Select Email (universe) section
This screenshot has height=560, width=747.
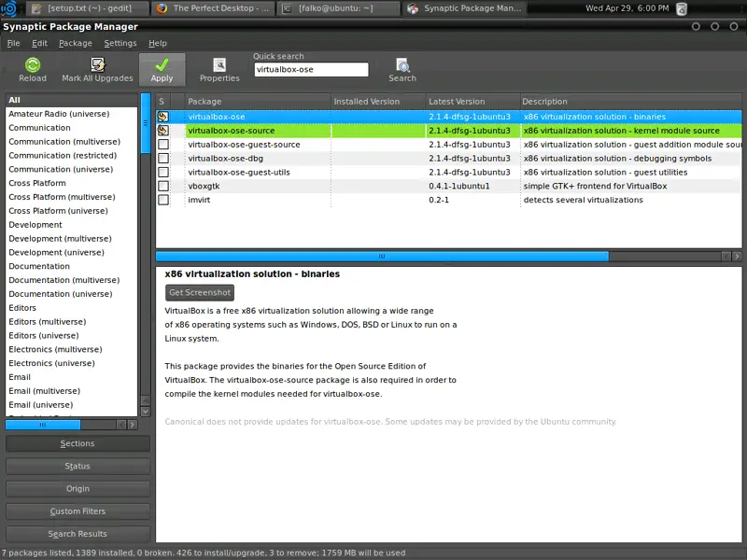point(72,405)
